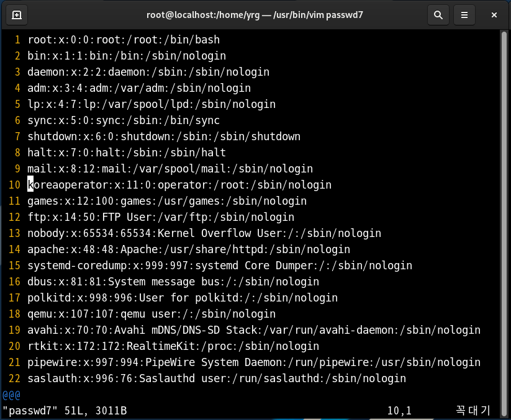This screenshot has width=511, height=420.
Task: Click line 13 containing 'Kernel Overflow User'
Action: tap(204, 233)
